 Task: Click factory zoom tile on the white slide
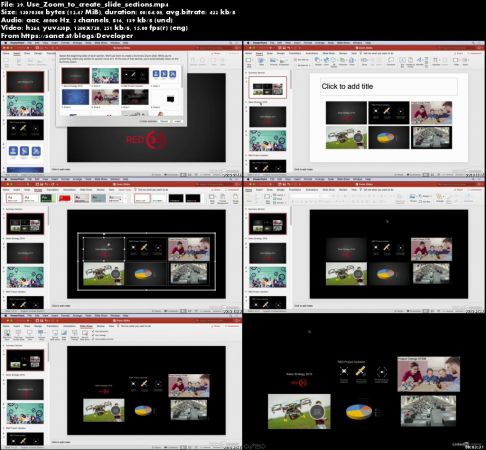431,137
